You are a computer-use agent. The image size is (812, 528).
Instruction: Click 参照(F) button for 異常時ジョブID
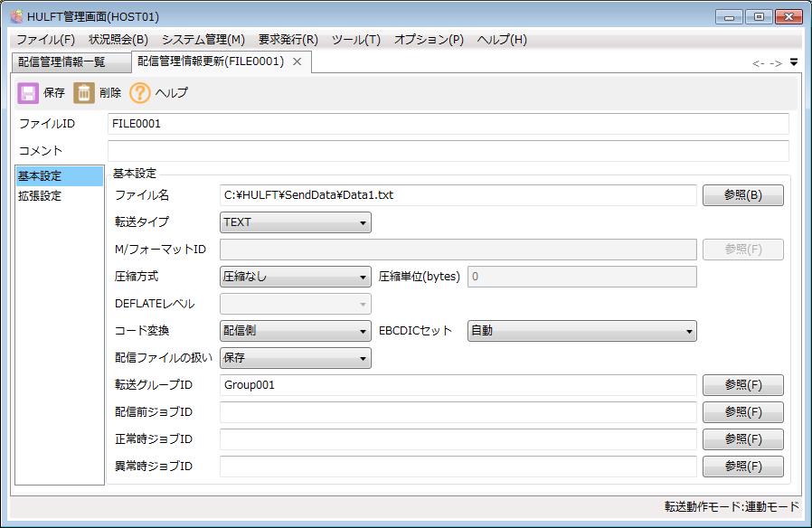pyautogui.click(x=742, y=467)
